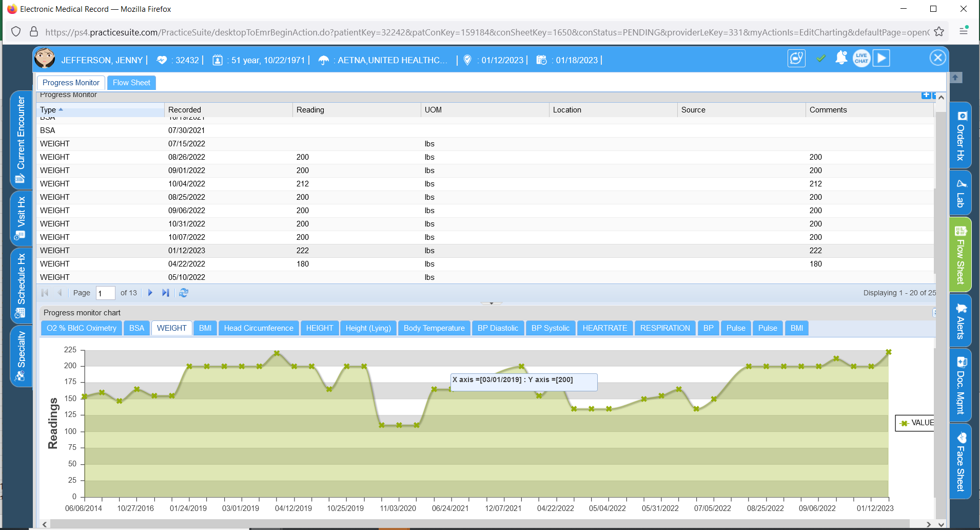Refresh the Progress Monitor grid
This screenshot has height=530, width=980.
coord(184,293)
